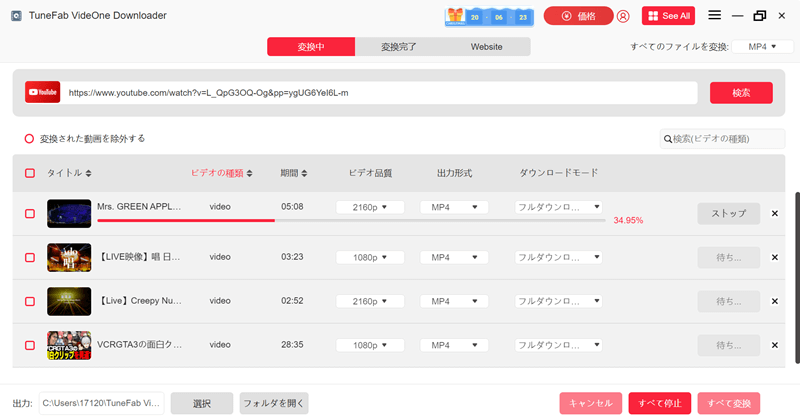The width and height of the screenshot is (800, 419).
Task: Open 2160p quality dropdown for Creepy Nuts
Action: 370,301
